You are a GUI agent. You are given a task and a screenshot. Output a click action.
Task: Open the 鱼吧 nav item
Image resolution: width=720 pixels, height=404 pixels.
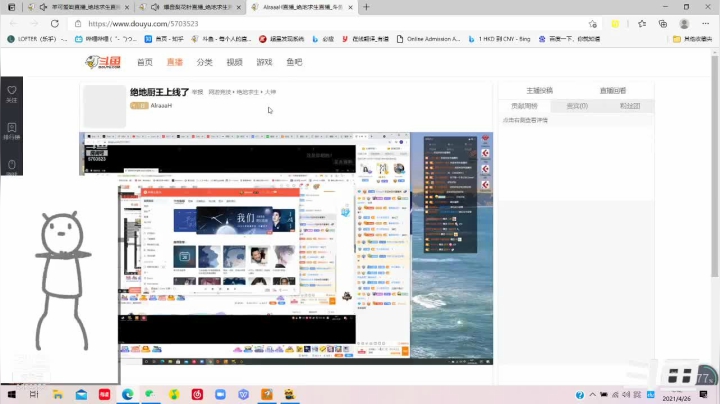(294, 62)
